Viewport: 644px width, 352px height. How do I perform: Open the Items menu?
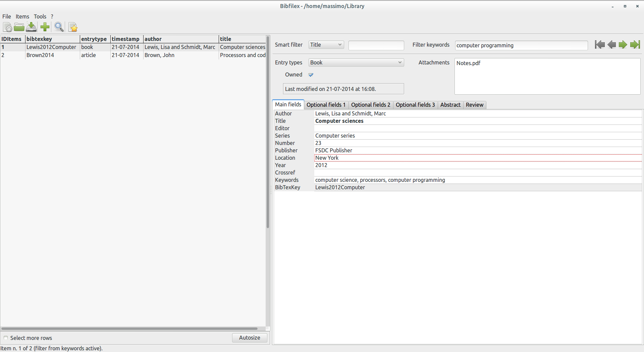point(22,16)
